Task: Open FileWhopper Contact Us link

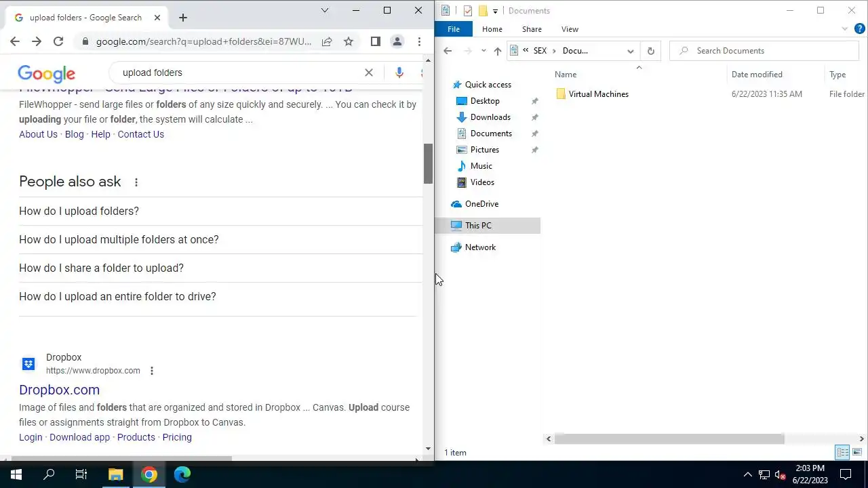Action: [140, 134]
